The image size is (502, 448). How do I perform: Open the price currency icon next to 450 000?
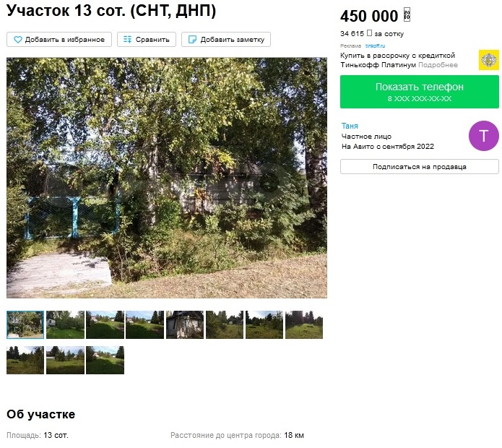coord(407,14)
